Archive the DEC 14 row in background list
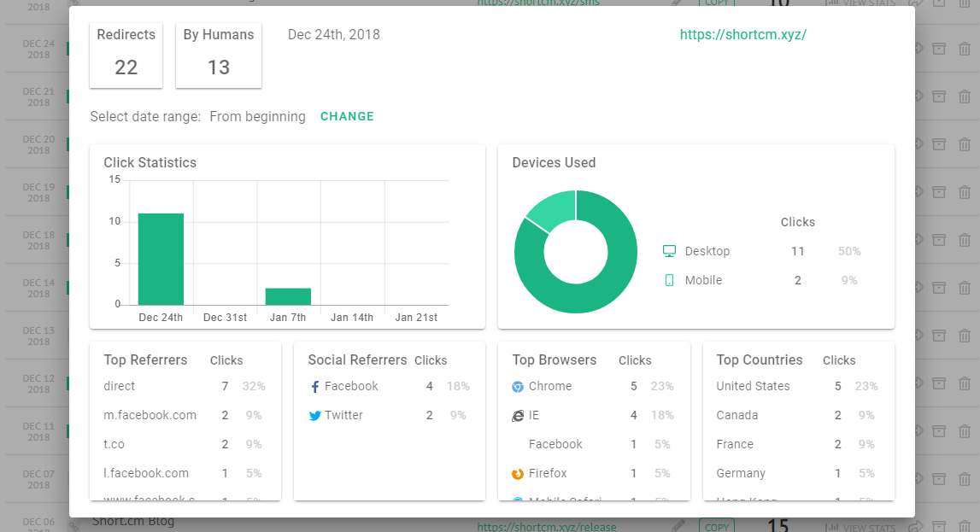Image resolution: width=980 pixels, height=532 pixels. point(939,288)
